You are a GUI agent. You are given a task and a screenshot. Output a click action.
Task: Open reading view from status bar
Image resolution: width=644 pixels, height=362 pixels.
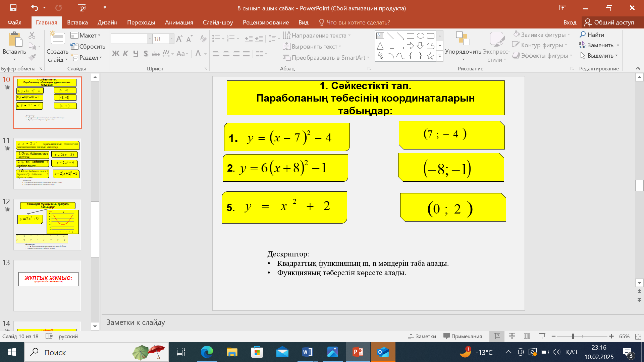click(527, 336)
